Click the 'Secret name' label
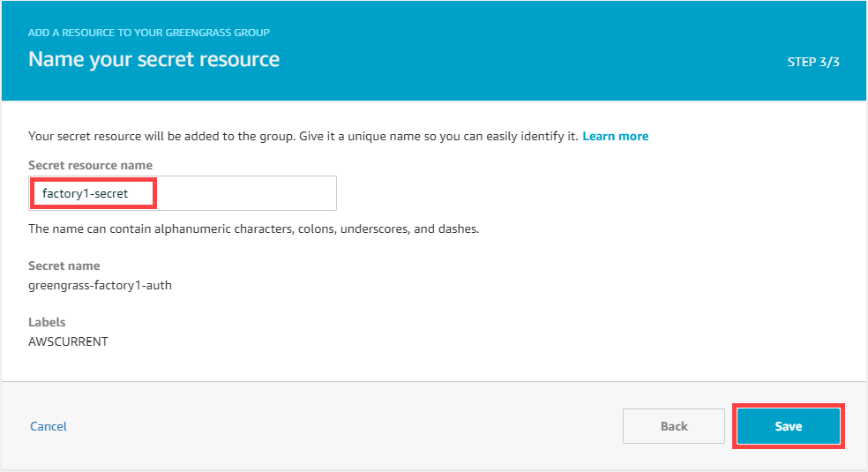868x472 pixels. (x=64, y=266)
